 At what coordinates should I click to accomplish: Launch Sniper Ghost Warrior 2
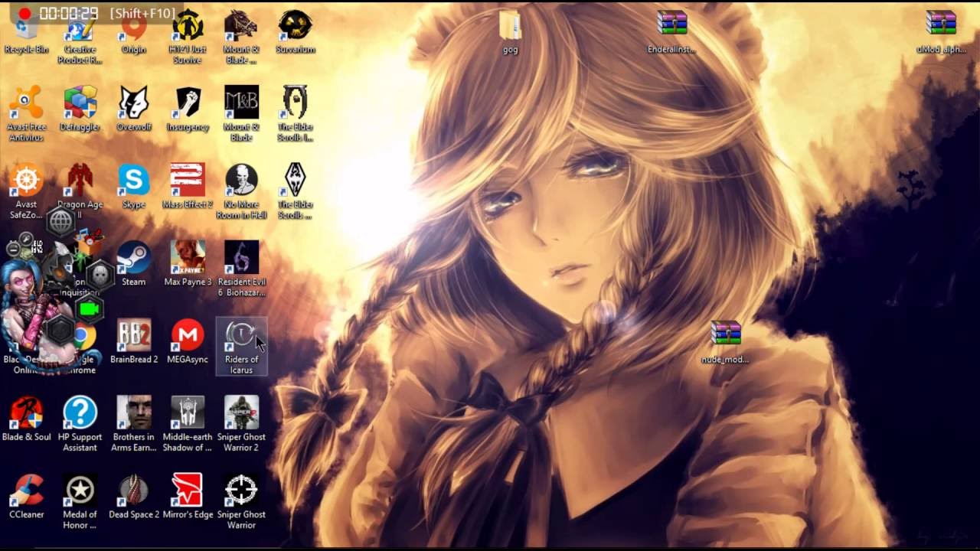click(x=241, y=424)
